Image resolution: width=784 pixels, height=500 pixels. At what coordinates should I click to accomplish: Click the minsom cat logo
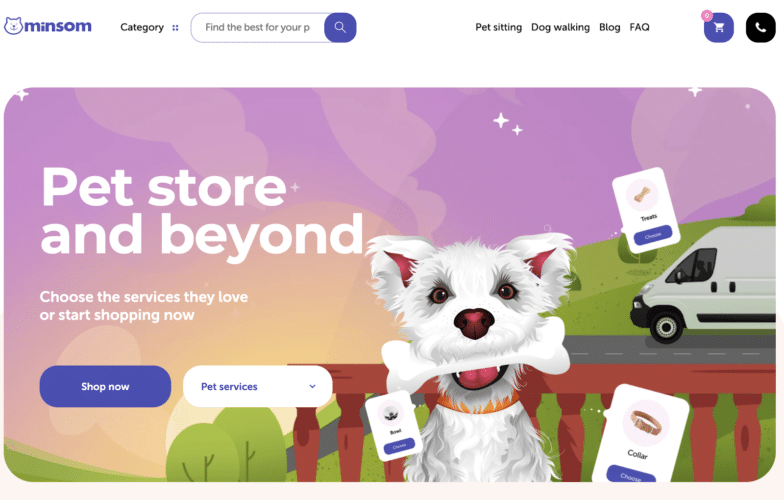[14, 26]
